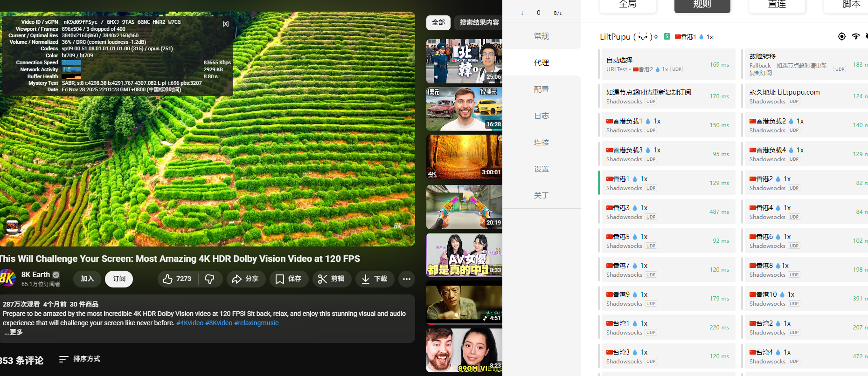The height and width of the screenshot is (376, 868).
Task: Switch proxy mode to 全局
Action: point(627,5)
